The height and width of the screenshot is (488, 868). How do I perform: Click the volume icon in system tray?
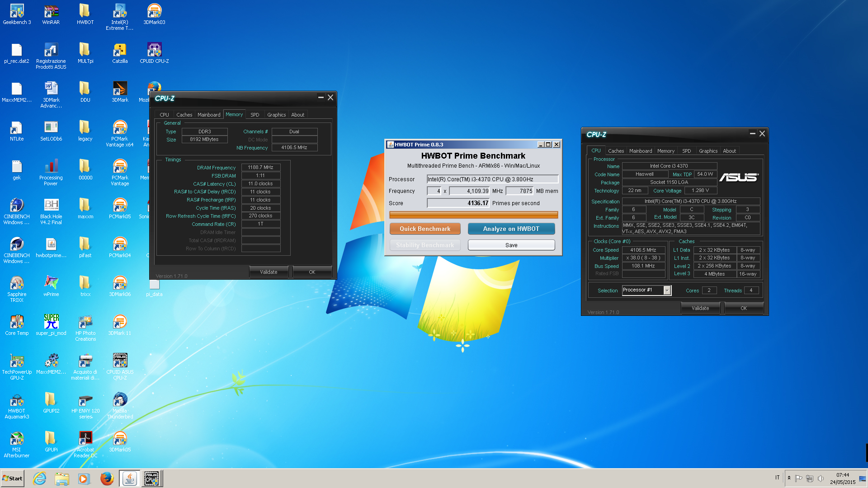click(x=821, y=479)
